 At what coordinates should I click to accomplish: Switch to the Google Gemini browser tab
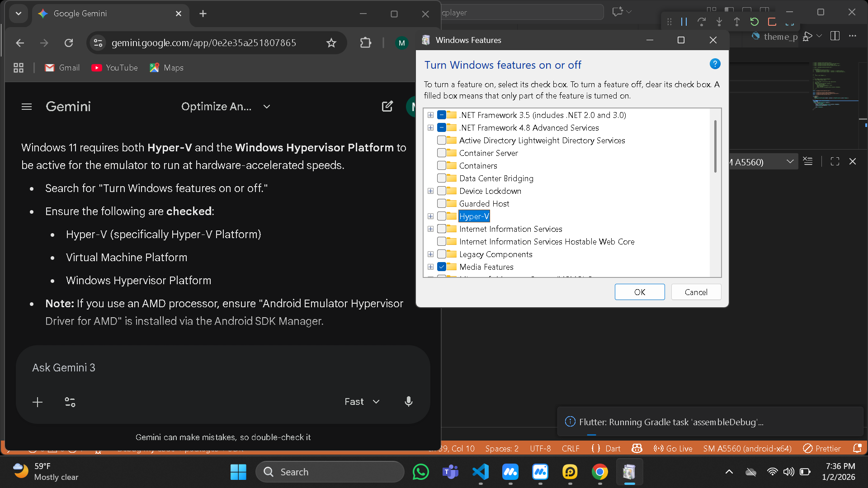click(110, 14)
